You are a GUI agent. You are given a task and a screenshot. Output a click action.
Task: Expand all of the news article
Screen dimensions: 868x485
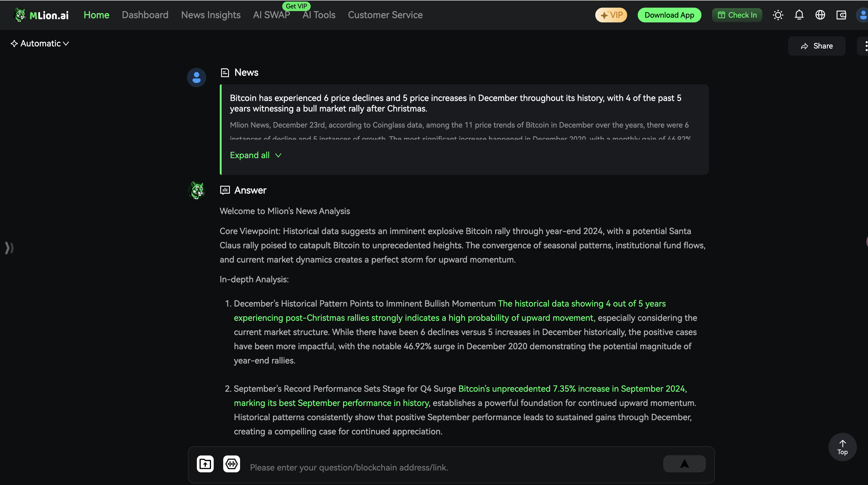click(x=255, y=155)
